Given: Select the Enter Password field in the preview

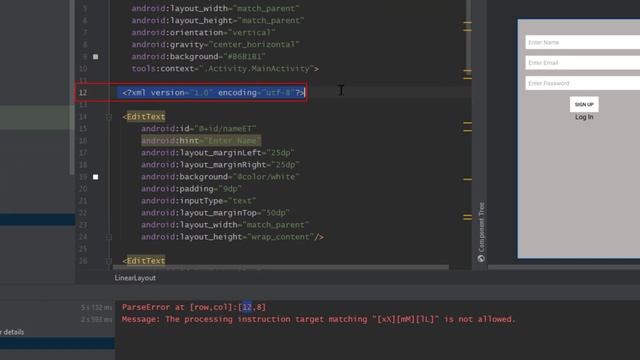Looking at the screenshot, I should [582, 83].
